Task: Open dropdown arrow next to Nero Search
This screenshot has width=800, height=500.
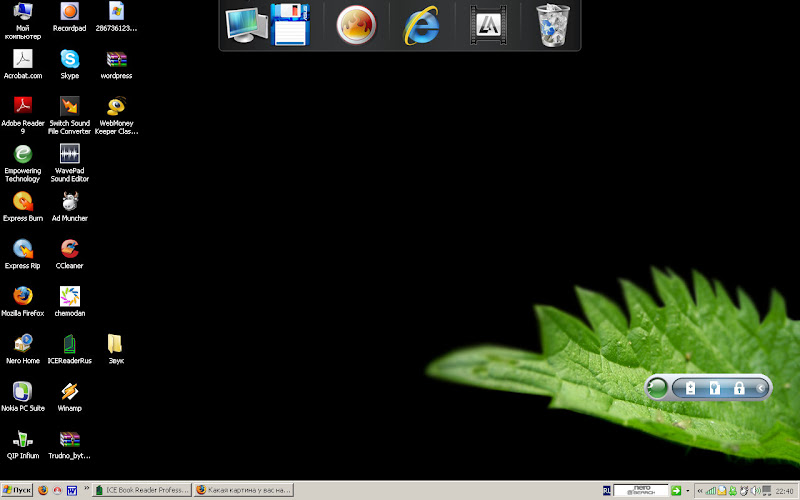Action: 687,491
